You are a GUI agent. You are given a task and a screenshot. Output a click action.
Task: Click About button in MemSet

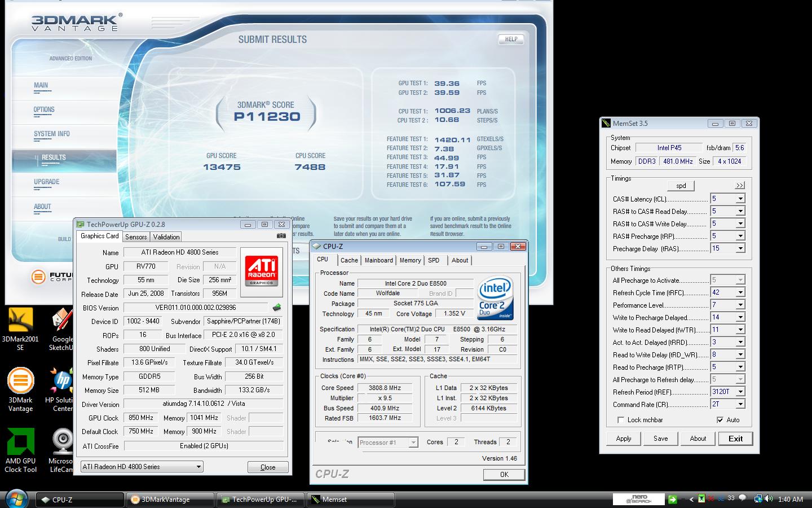coord(698,439)
